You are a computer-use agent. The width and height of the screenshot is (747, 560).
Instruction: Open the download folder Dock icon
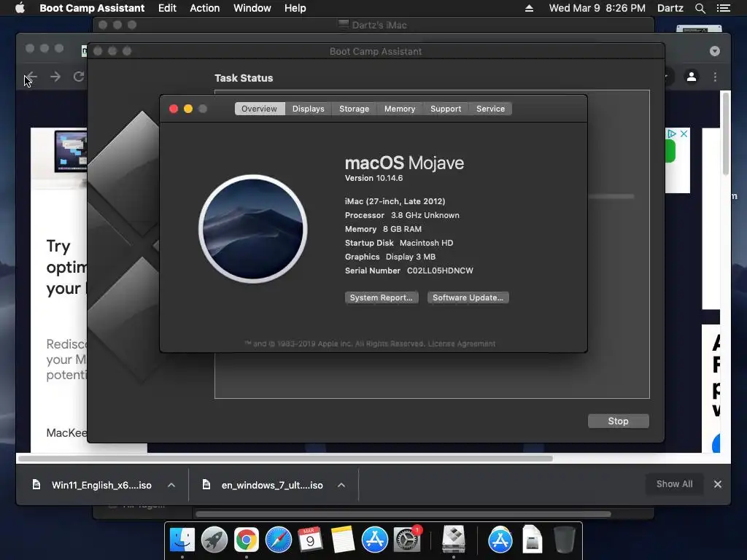click(x=532, y=540)
